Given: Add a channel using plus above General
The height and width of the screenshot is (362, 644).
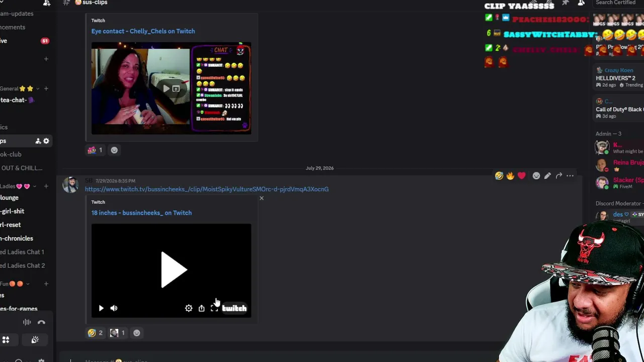Looking at the screenshot, I should point(46,59).
